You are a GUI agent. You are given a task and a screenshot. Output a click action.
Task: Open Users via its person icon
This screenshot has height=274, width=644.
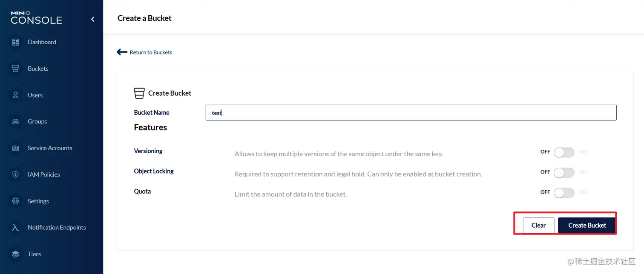(16, 95)
